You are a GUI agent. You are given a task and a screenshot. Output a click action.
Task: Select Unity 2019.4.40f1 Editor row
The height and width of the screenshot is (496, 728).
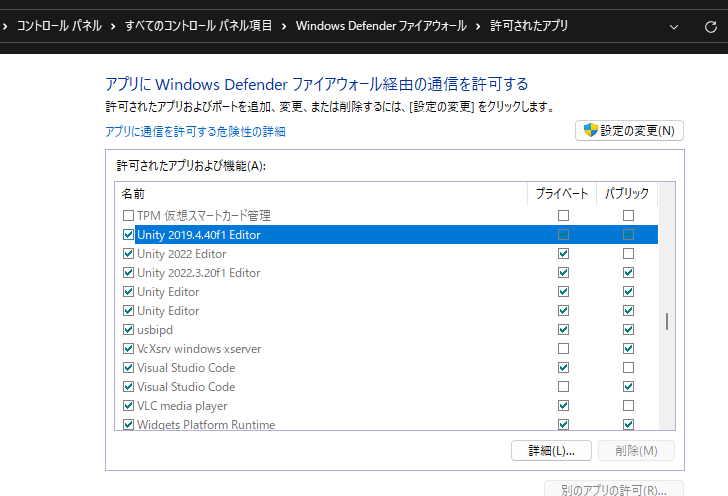click(396, 235)
